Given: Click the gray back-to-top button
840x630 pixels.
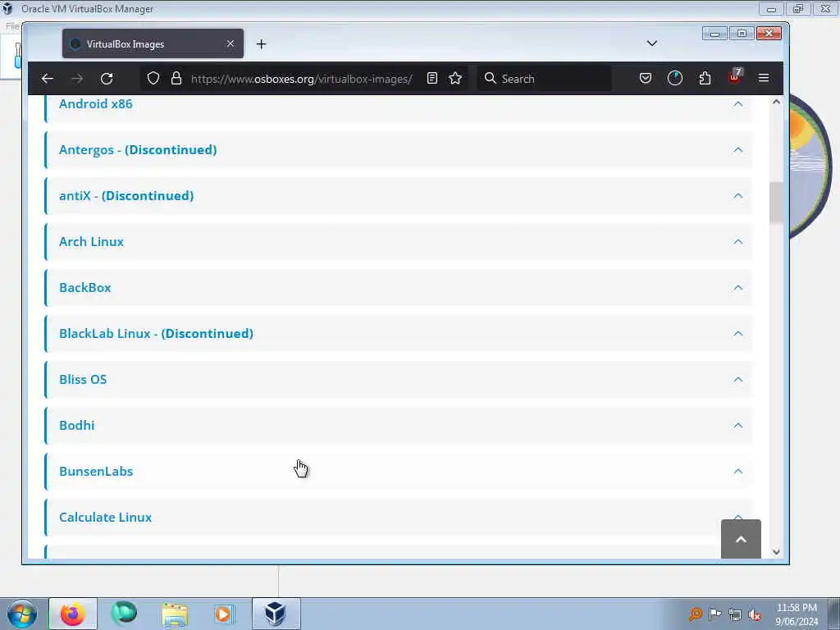Looking at the screenshot, I should point(741,539).
